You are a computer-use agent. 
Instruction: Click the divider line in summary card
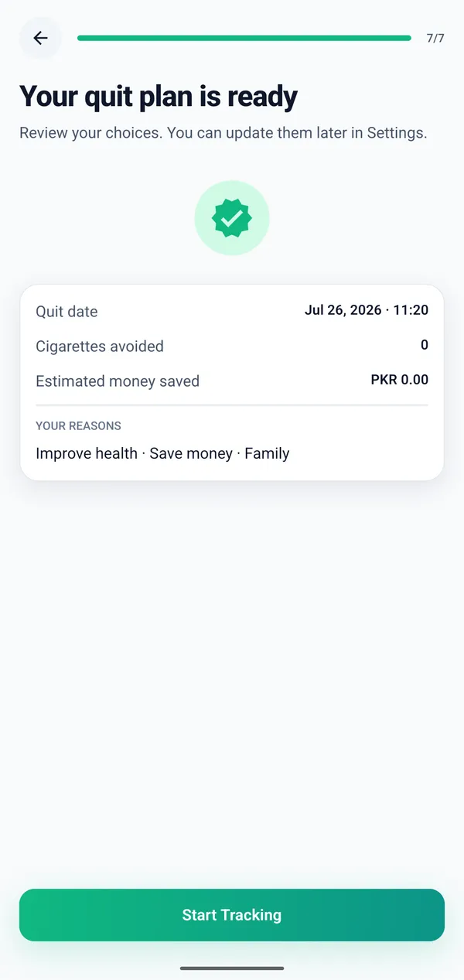pos(232,405)
